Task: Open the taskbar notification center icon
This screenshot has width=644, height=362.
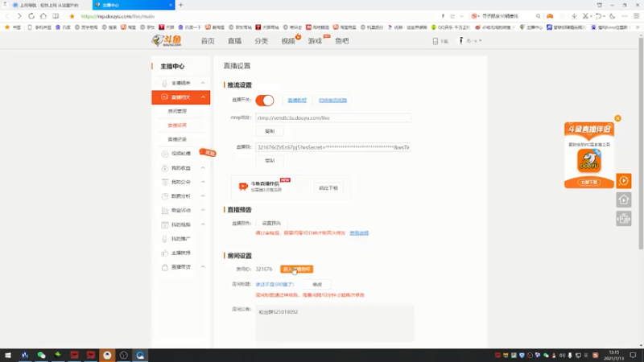Action: [633, 355]
